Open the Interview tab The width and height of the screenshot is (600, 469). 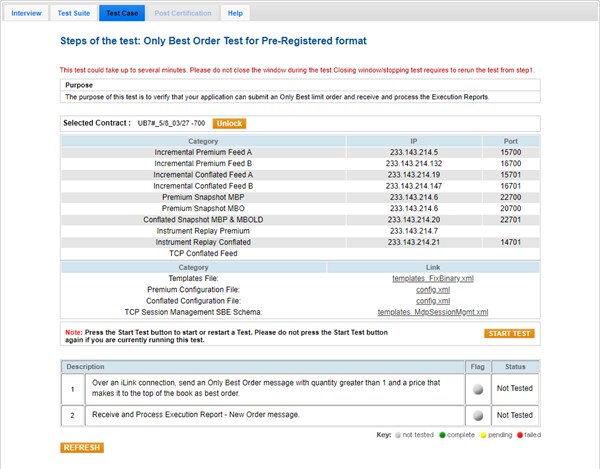pos(26,13)
